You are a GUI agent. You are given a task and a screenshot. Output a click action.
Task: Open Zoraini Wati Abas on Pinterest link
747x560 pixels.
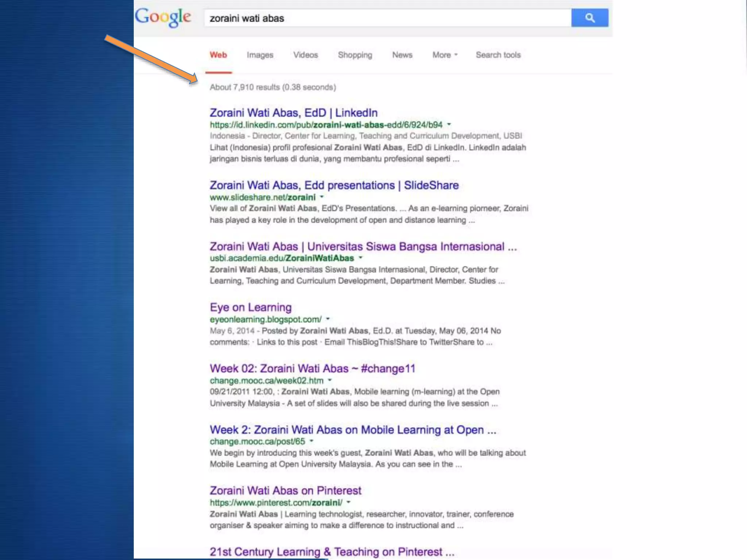point(285,491)
